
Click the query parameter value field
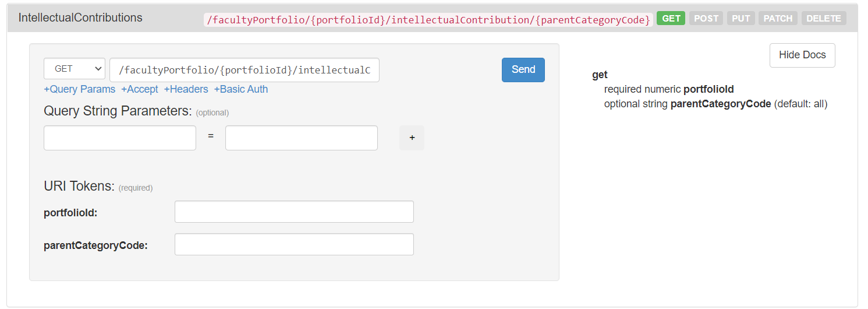pyautogui.click(x=301, y=138)
